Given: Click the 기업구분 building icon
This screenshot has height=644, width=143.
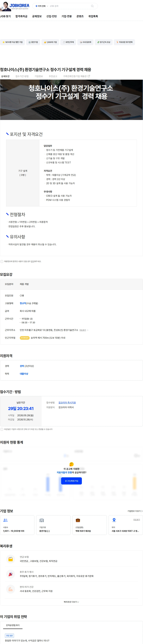Looking at the screenshot, I should 42,520.
